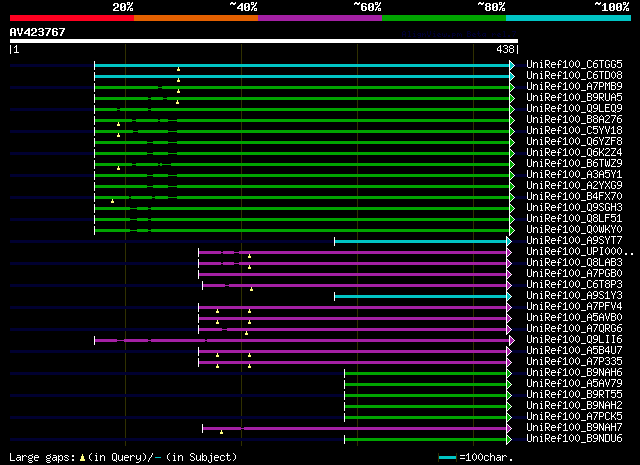Select the label UniRef100_Q9LII6
The height and width of the screenshot is (465, 640).
574,340
